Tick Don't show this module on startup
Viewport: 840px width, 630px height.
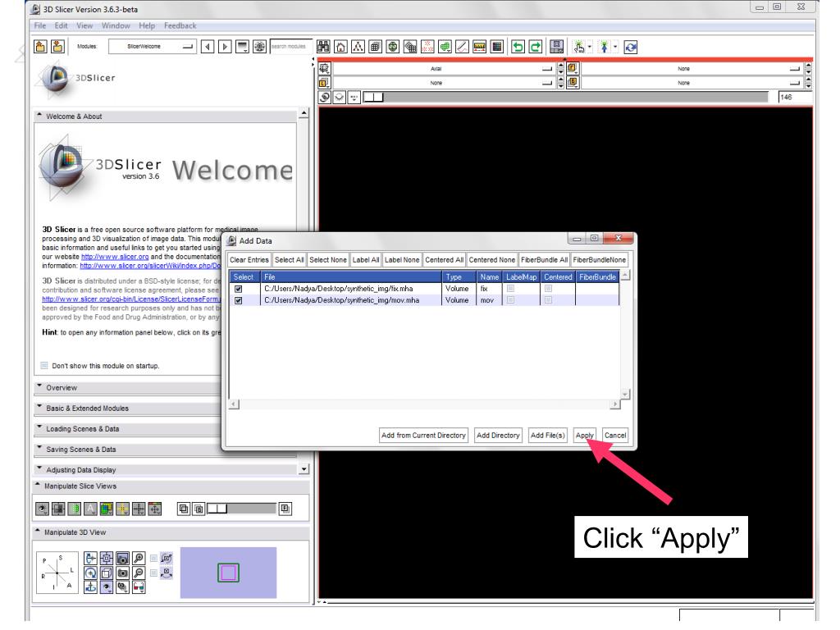click(44, 365)
